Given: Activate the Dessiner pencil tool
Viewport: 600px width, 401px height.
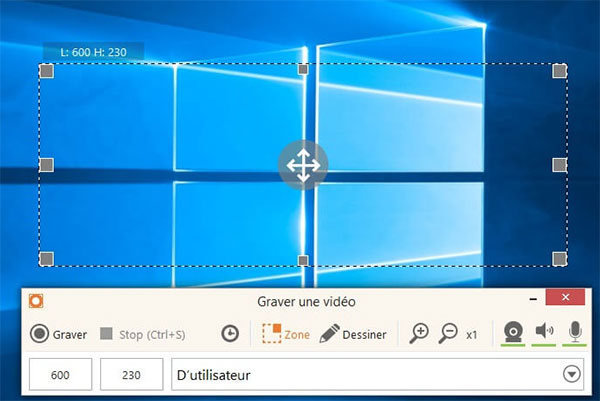Looking at the screenshot, I should tap(353, 334).
